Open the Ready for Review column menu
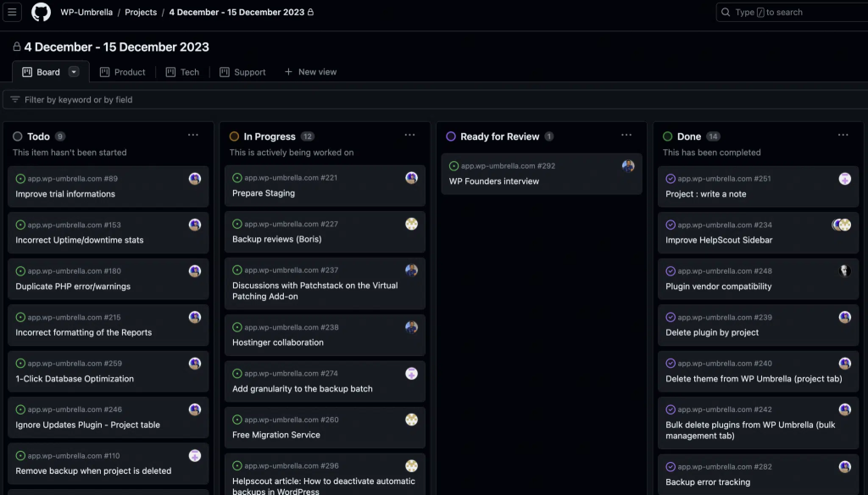The height and width of the screenshot is (495, 868). (626, 135)
